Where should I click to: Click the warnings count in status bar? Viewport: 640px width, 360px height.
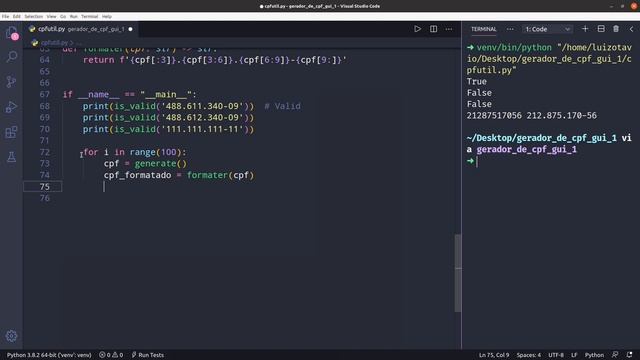coord(118,355)
